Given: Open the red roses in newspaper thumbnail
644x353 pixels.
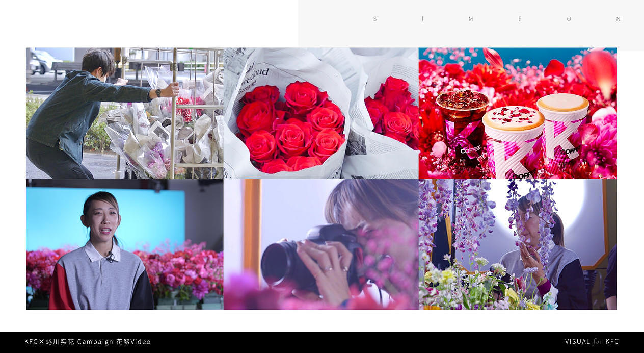Looking at the screenshot, I should coord(321,113).
